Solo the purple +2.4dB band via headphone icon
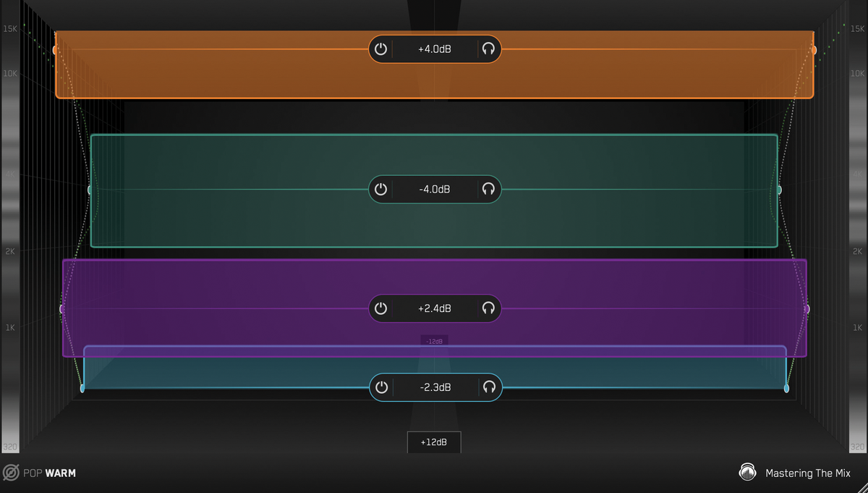Viewport: 868px width, 493px height. click(488, 308)
